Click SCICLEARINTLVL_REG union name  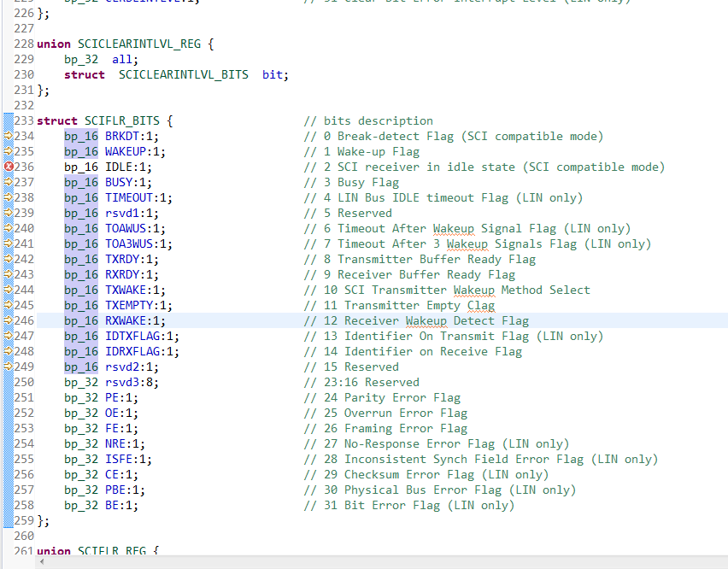(139, 44)
